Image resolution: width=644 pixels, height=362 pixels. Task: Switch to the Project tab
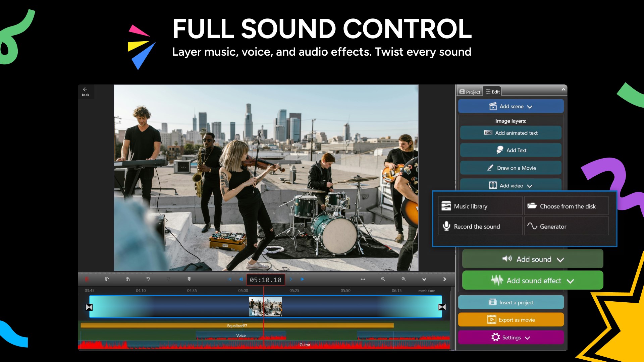(470, 92)
